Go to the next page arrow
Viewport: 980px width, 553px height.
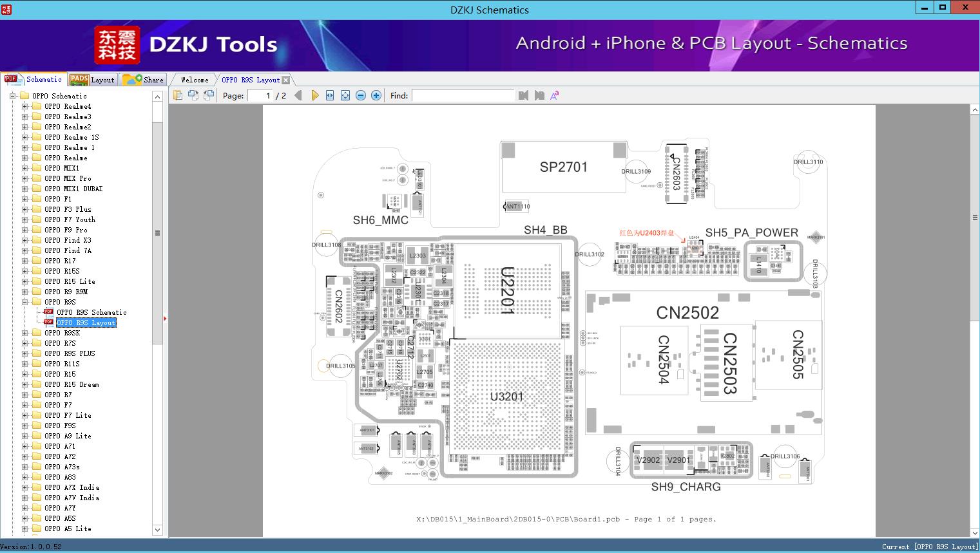click(314, 95)
